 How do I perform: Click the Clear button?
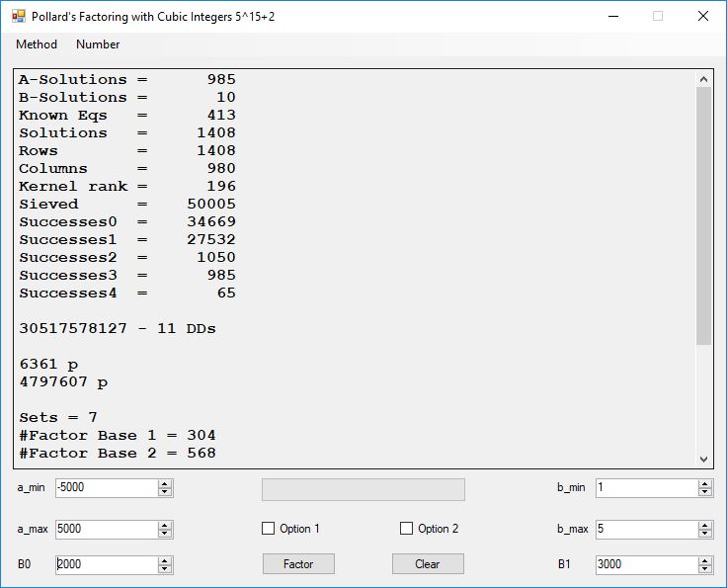(x=428, y=564)
